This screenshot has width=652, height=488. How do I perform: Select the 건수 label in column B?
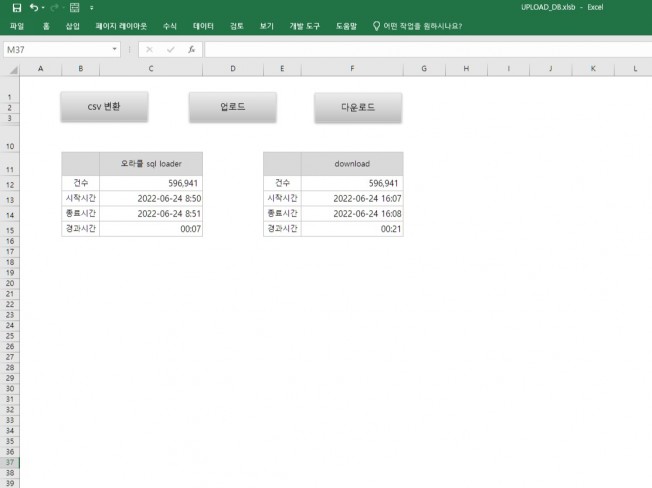point(81,183)
